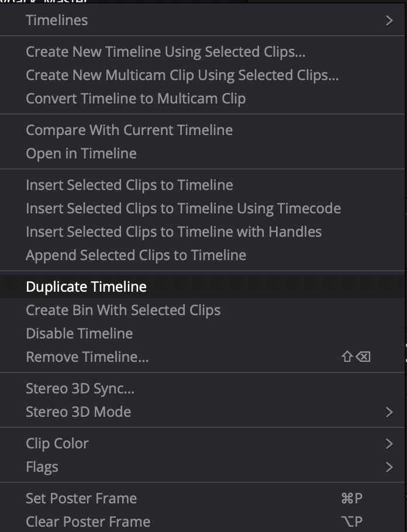
Task: Select Duplicate Timeline
Action: coord(202,286)
